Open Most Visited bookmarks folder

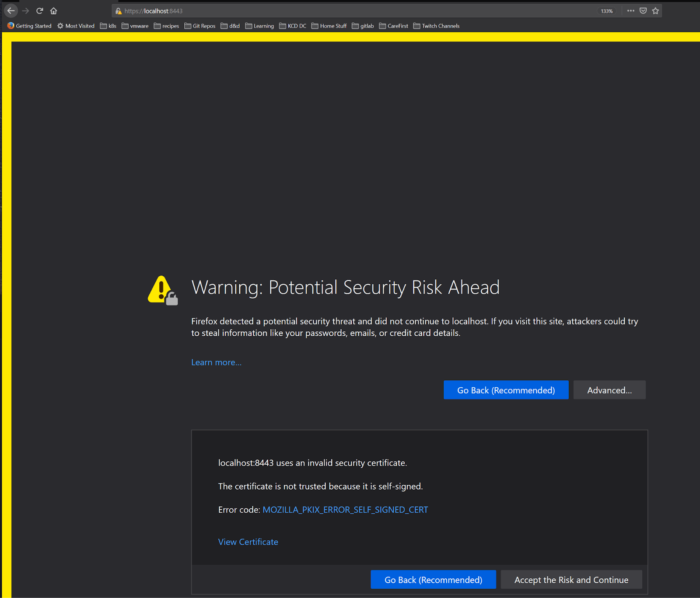(76, 26)
